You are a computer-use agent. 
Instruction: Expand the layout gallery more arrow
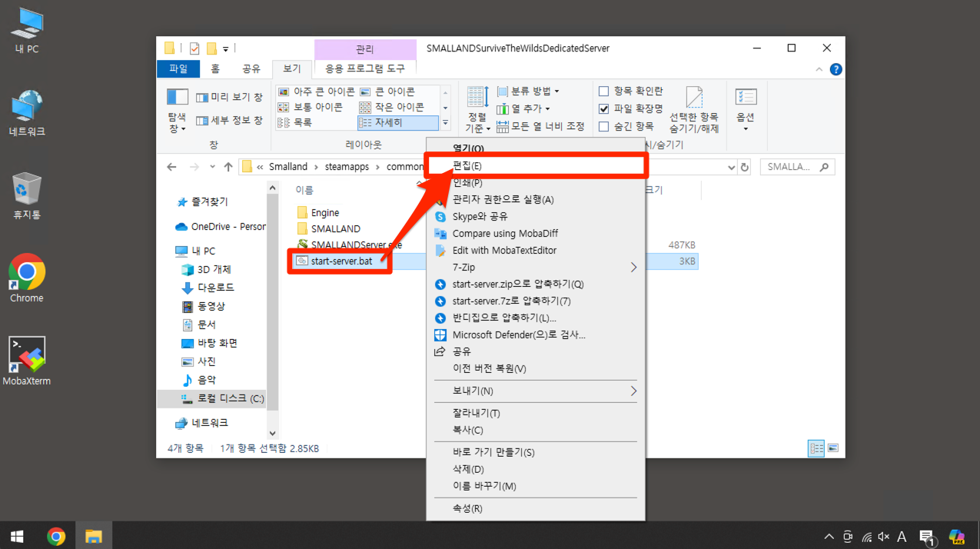point(445,123)
